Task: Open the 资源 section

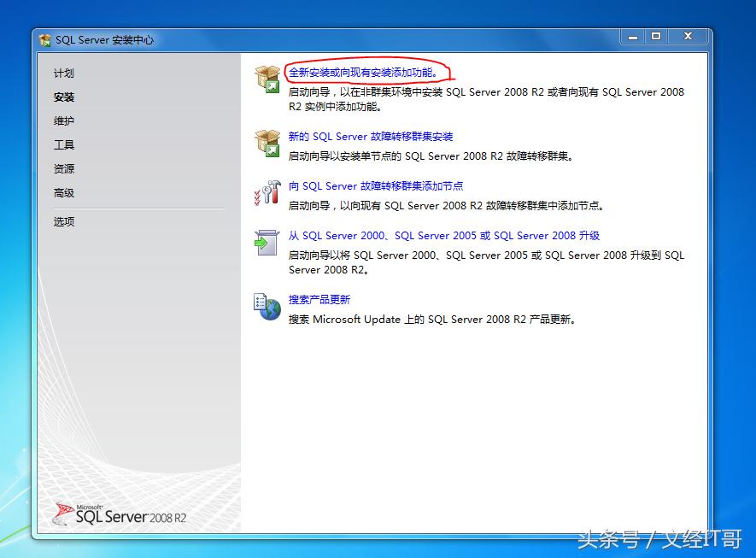Action: [64, 168]
